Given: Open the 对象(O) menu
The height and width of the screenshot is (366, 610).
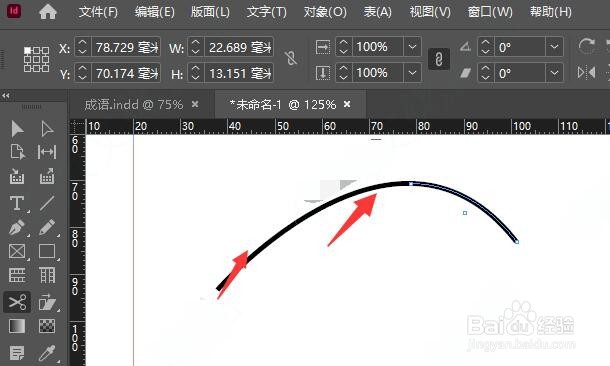Looking at the screenshot, I should 325,12.
